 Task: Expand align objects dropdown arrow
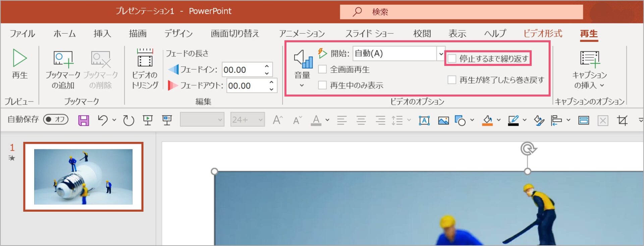click(x=568, y=120)
